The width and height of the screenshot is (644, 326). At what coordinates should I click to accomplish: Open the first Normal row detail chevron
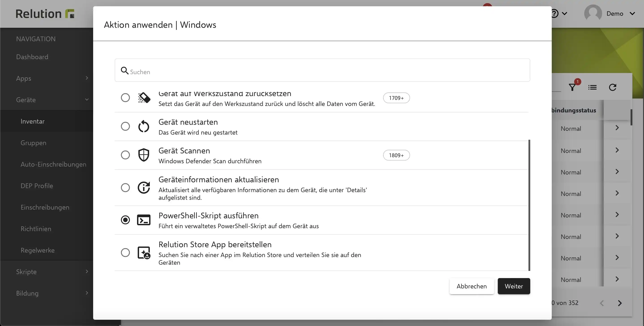click(617, 128)
